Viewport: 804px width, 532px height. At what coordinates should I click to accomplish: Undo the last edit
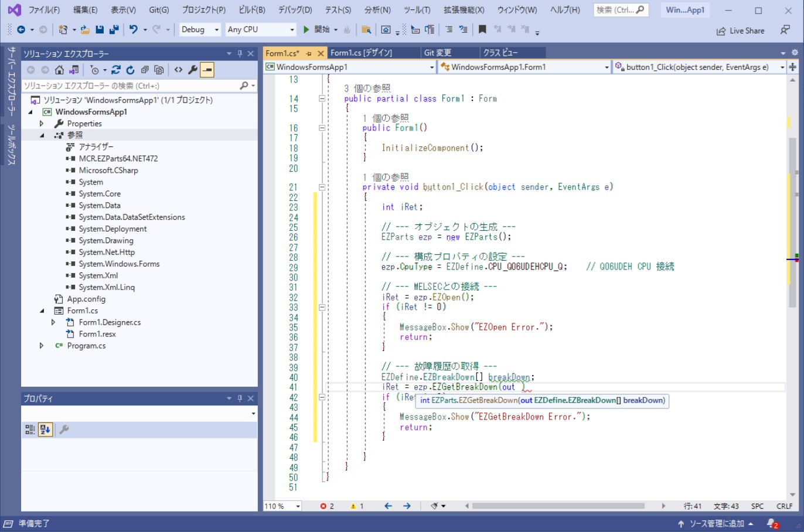coord(134,29)
